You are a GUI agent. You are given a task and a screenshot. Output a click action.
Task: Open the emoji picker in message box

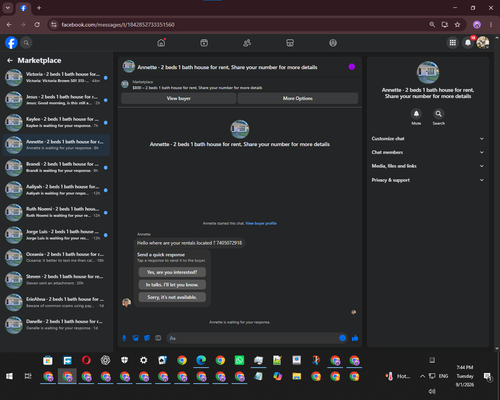click(x=342, y=338)
